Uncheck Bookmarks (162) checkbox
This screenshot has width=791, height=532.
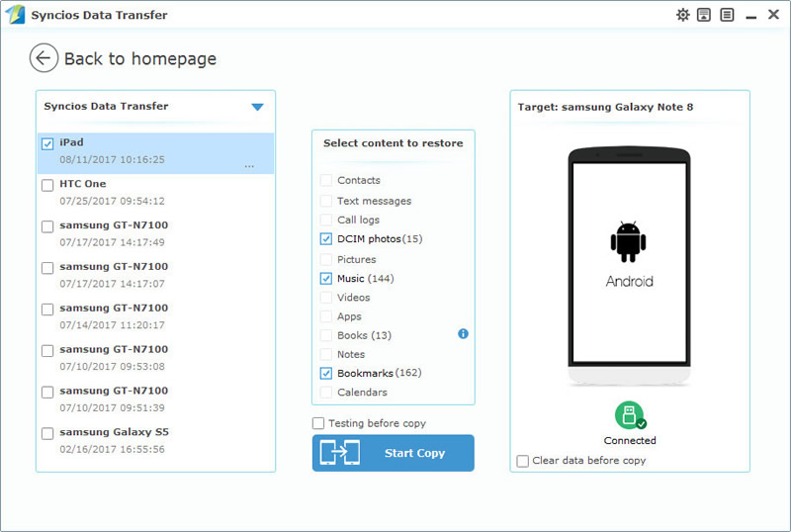tap(326, 373)
